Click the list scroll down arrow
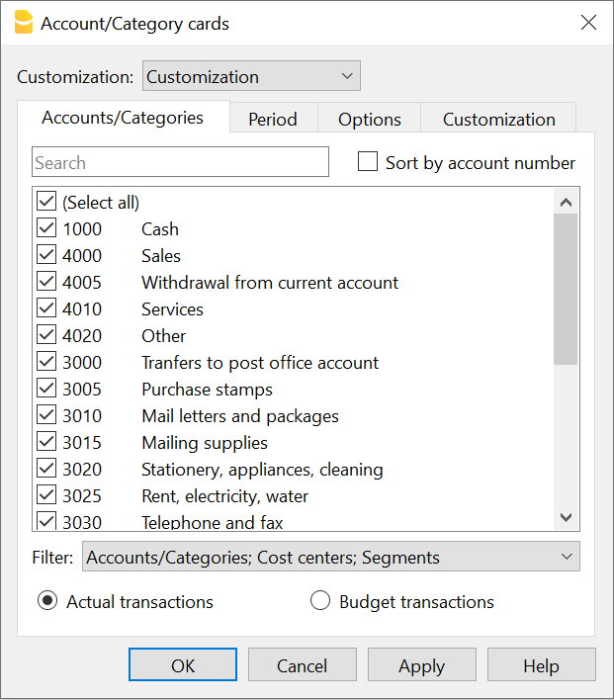This screenshot has height=700, width=614. (x=566, y=517)
